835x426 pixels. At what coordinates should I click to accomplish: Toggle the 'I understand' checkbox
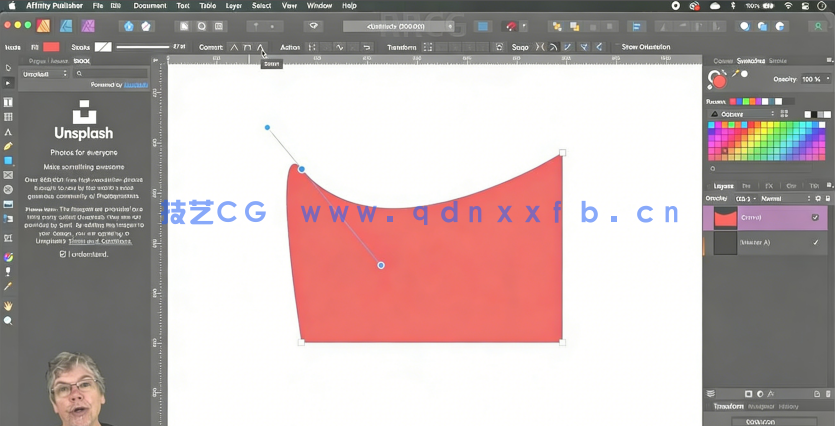[64, 254]
